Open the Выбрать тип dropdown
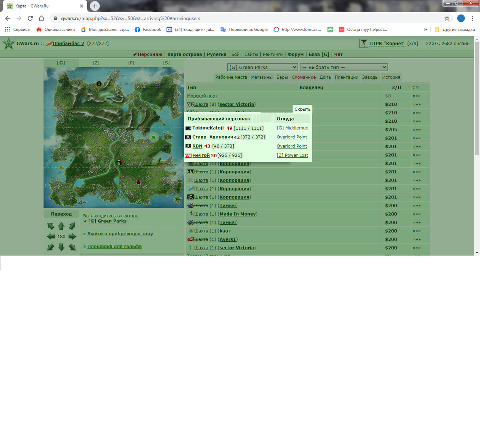The height and width of the screenshot is (448, 480). (344, 67)
